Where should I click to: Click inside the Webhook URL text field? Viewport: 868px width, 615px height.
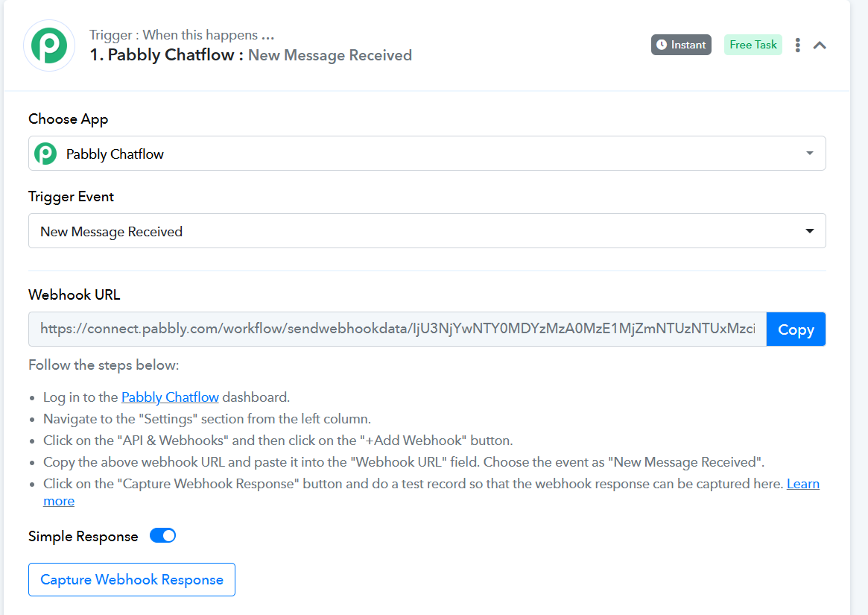pyautogui.click(x=397, y=329)
